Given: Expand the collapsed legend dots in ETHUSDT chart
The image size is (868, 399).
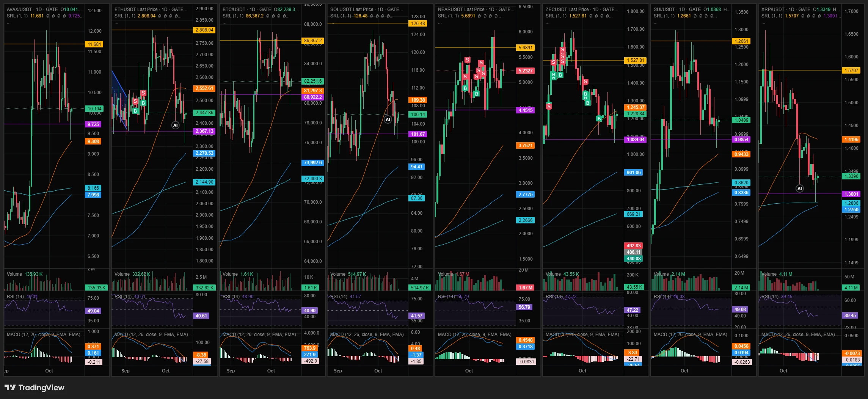Looking at the screenshot, I should [116, 23].
